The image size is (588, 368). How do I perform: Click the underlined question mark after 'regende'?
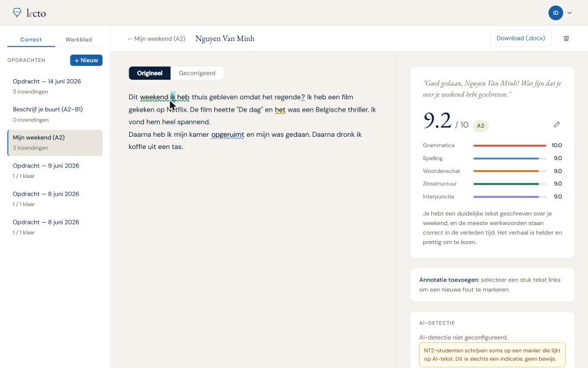(303, 98)
